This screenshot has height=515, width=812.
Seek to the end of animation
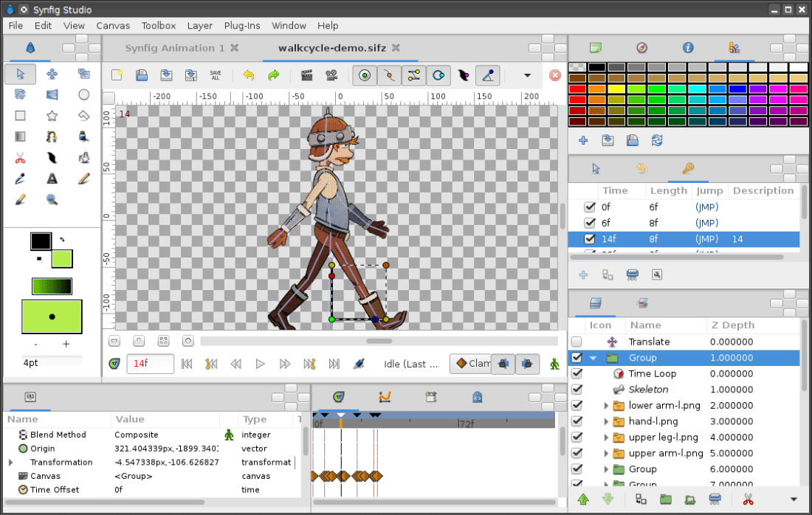coord(334,364)
